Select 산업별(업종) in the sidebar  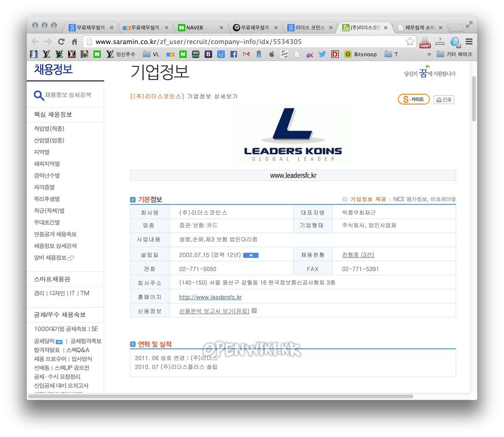49,140
